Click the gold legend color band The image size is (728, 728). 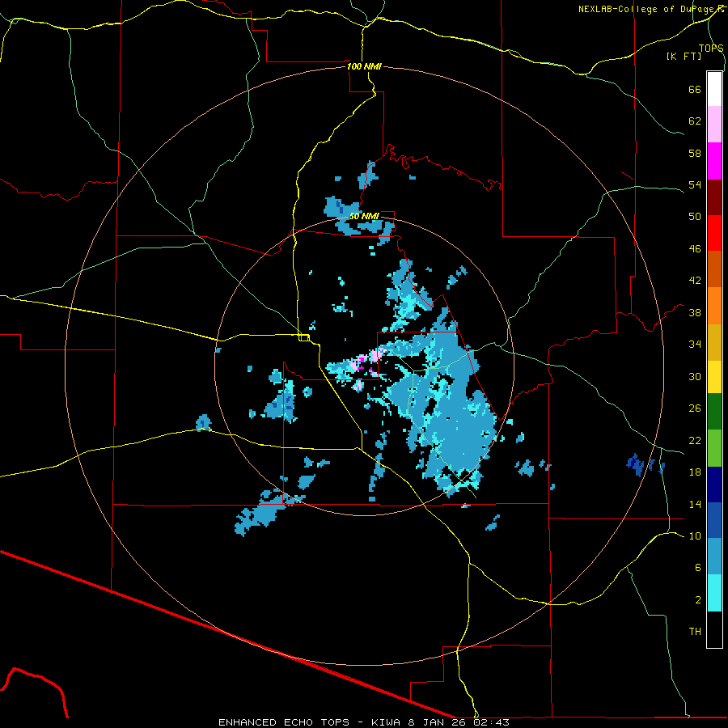tap(714, 342)
